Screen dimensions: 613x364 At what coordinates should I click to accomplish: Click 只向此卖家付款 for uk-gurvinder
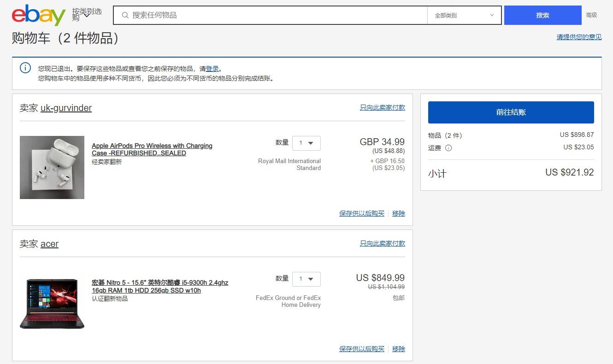383,107
